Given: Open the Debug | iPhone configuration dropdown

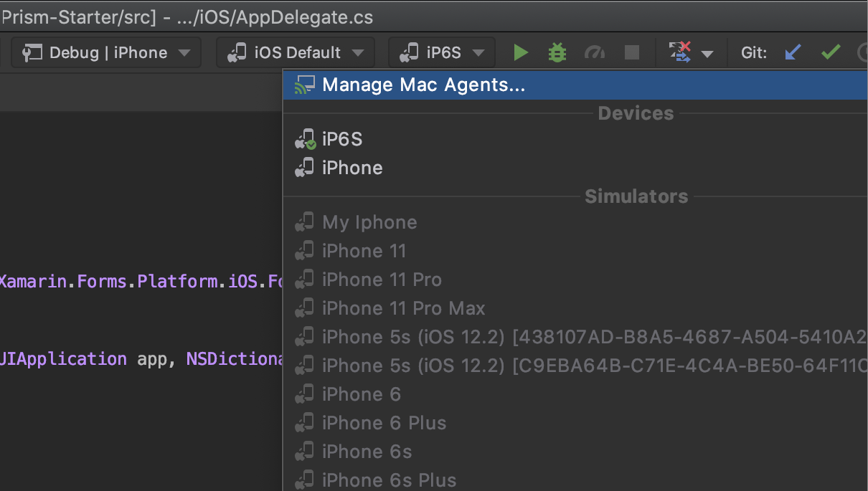Looking at the screenshot, I should [x=108, y=52].
